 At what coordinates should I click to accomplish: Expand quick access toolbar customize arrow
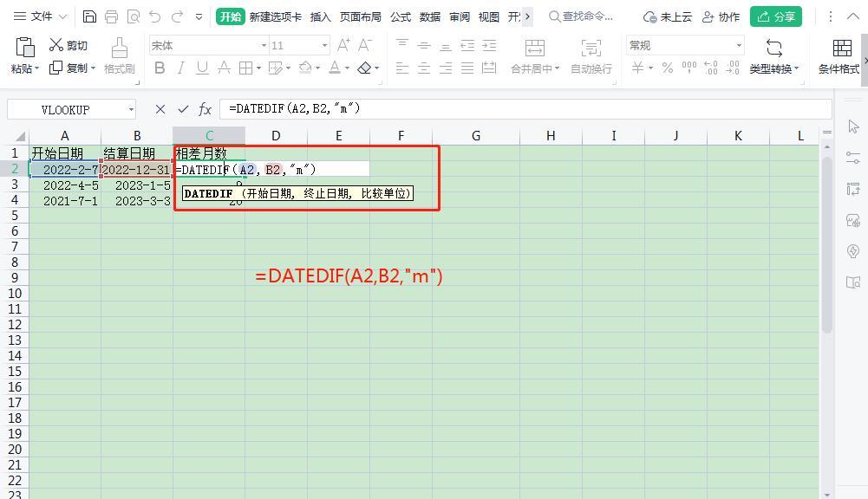coord(199,17)
